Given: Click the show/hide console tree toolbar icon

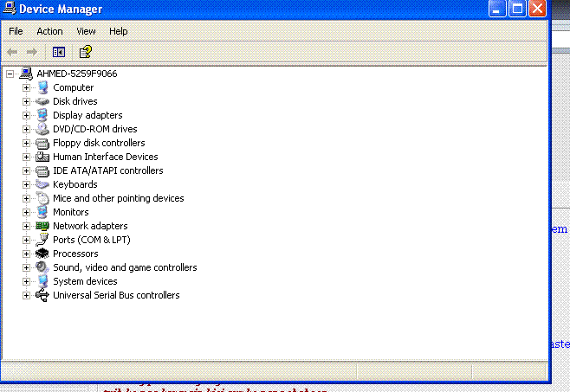Looking at the screenshot, I should click(59, 52).
